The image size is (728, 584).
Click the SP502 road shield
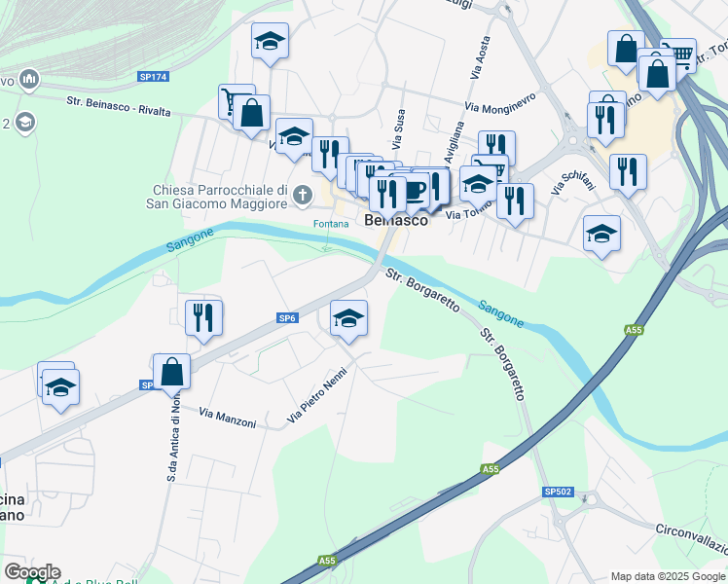tap(558, 492)
